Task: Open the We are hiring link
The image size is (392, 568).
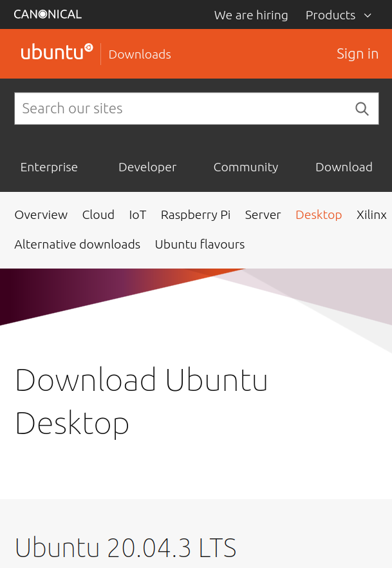Action: point(251,15)
